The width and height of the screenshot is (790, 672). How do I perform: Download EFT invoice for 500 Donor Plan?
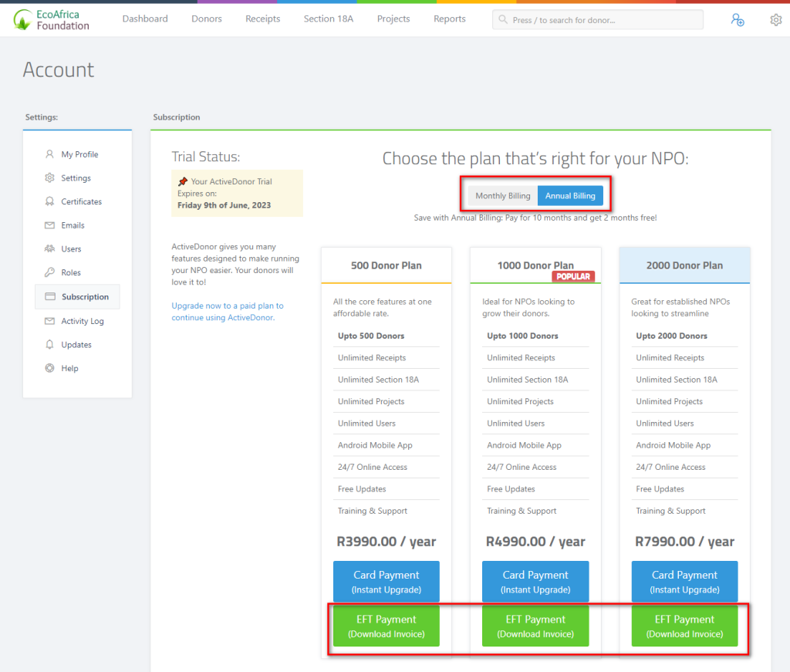click(x=387, y=626)
